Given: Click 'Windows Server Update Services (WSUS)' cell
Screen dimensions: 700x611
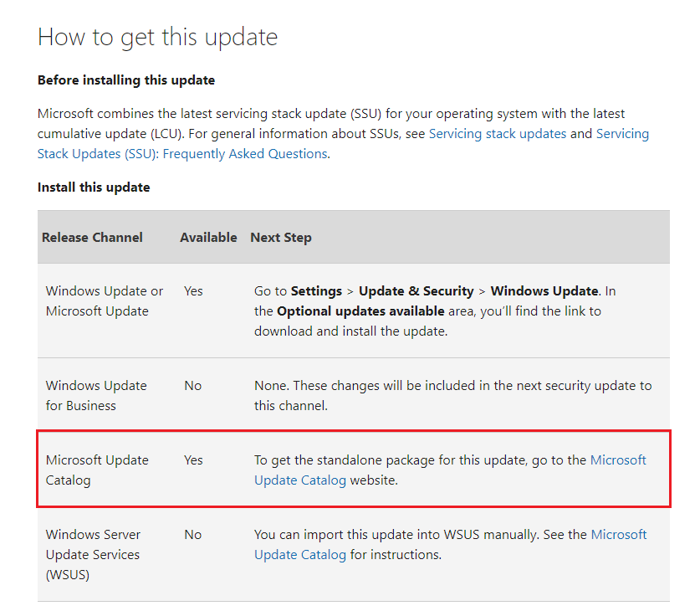Looking at the screenshot, I should (x=93, y=554).
